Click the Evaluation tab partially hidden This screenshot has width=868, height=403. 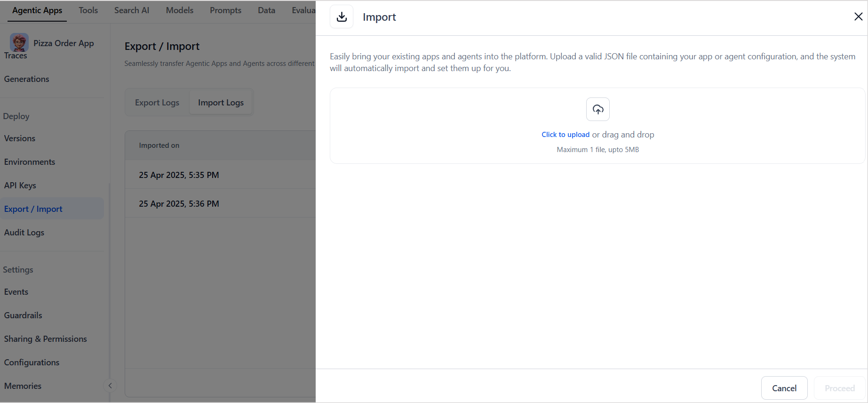pyautogui.click(x=303, y=10)
